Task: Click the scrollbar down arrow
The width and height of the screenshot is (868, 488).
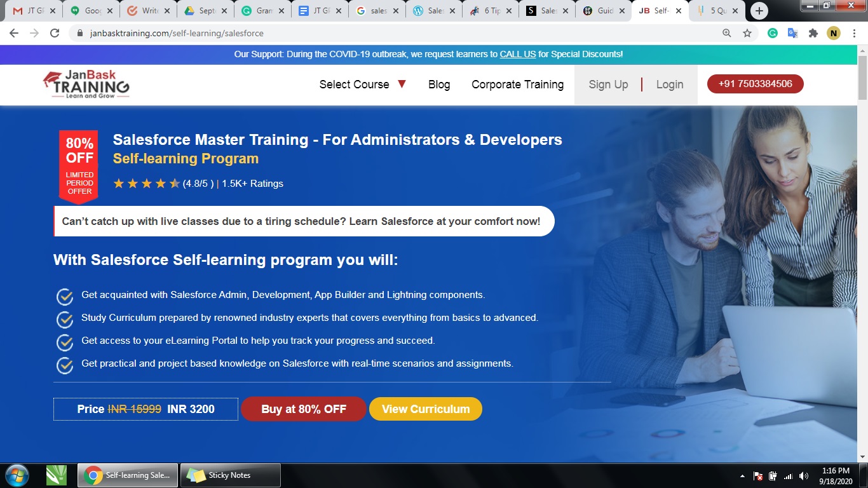Action: pos(862,457)
